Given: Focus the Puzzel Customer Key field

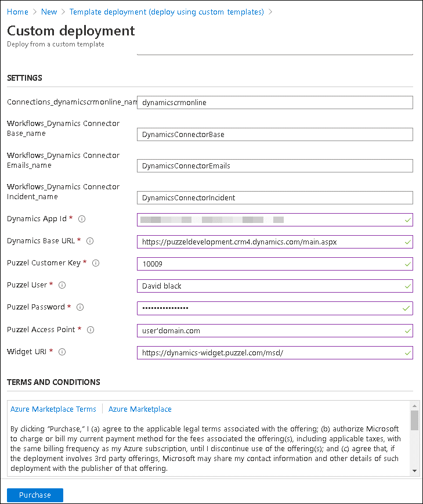Looking at the screenshot, I should tap(274, 264).
